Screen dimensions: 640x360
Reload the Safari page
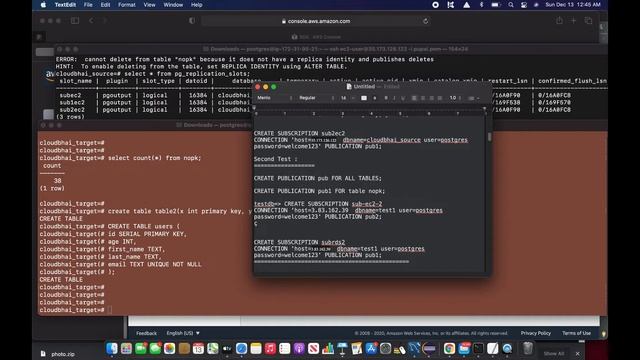point(425,21)
